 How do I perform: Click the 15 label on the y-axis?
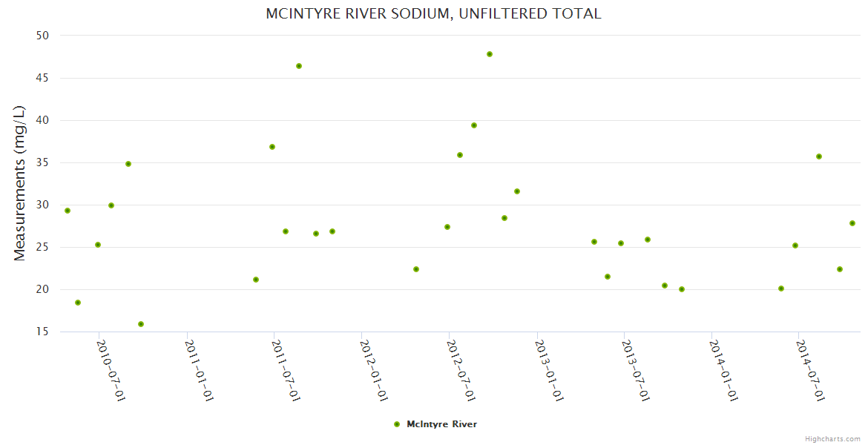point(42,332)
